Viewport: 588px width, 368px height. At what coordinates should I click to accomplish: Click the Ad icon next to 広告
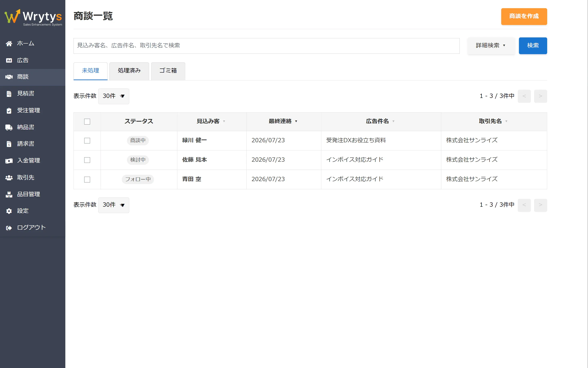[9, 60]
